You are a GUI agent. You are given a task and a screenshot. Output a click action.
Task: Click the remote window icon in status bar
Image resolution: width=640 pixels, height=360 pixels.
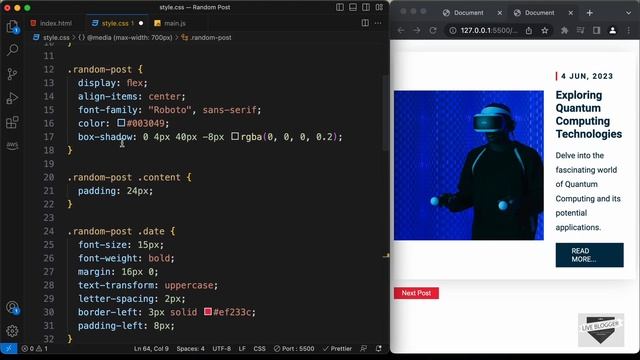9,349
